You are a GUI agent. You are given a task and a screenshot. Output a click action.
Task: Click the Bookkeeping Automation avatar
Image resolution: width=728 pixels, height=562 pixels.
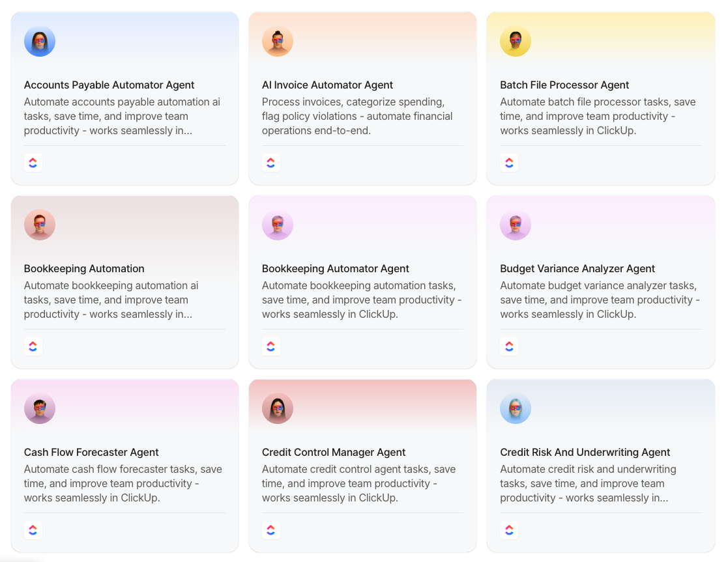(x=40, y=225)
